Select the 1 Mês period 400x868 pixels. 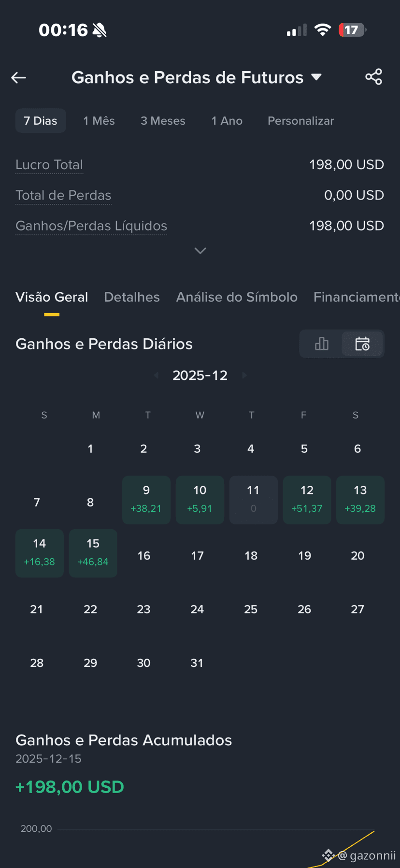tap(99, 121)
